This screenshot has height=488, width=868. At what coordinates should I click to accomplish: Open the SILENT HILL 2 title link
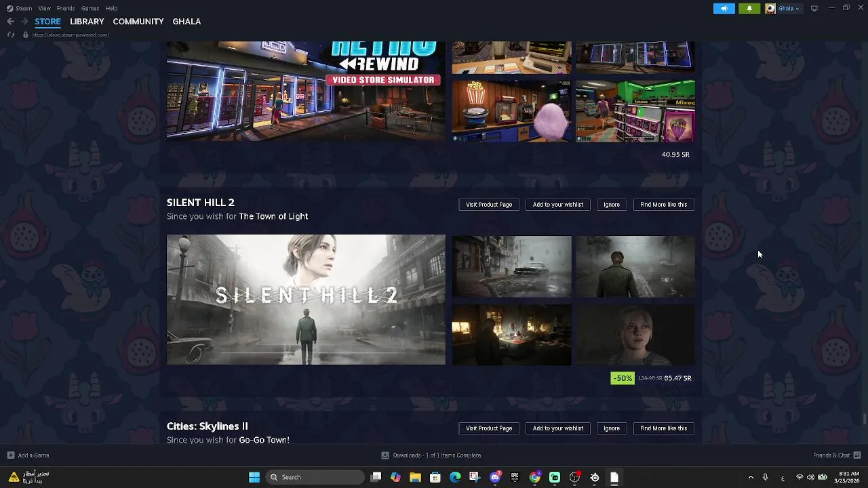click(201, 203)
